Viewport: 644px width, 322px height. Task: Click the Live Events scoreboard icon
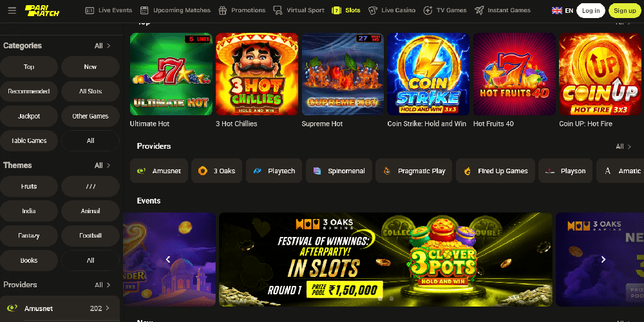tap(90, 11)
